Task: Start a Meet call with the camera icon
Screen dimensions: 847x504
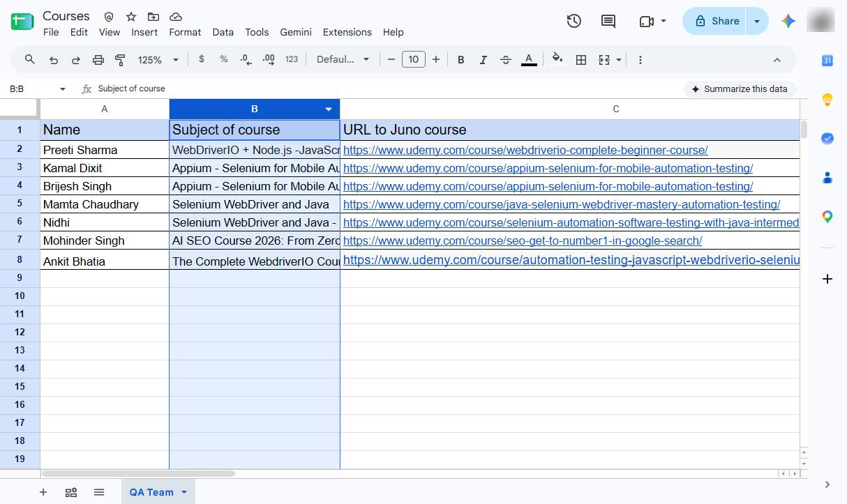Action: click(x=646, y=22)
